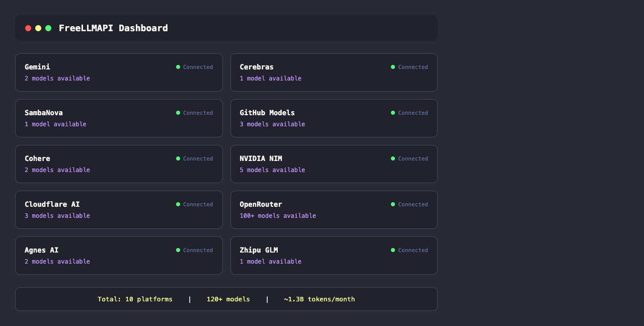Click NVIDIA NIM Connected label
The image size is (644, 326).
pyautogui.click(x=413, y=158)
